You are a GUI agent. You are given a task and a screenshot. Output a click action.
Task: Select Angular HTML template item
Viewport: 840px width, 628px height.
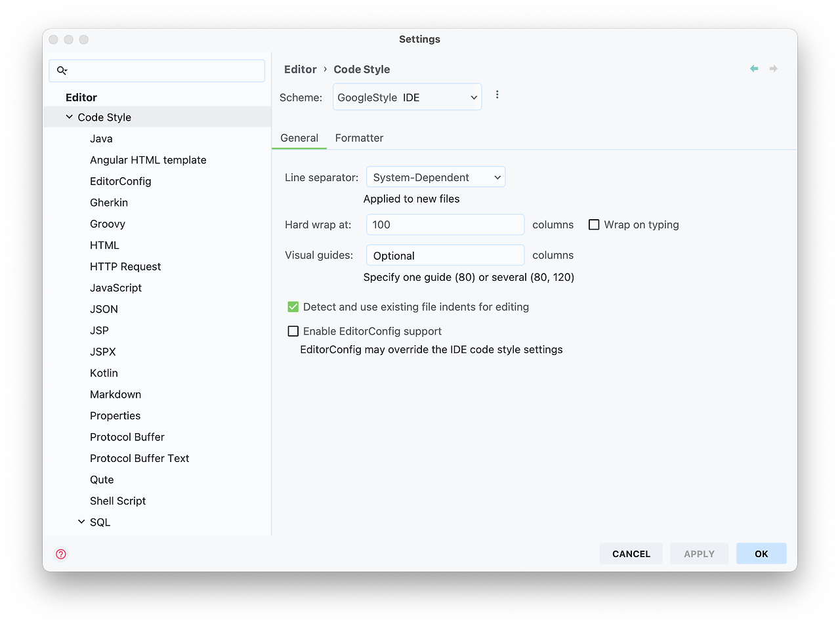tap(148, 160)
